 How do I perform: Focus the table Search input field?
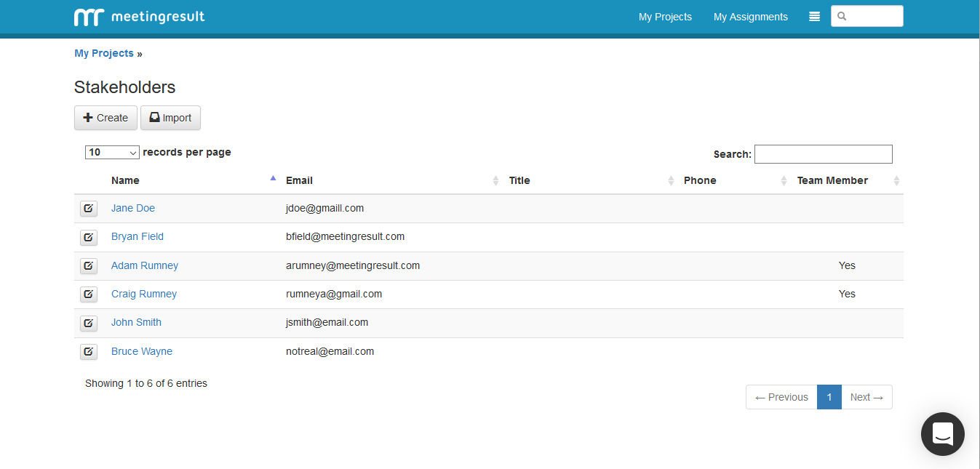pyautogui.click(x=823, y=154)
